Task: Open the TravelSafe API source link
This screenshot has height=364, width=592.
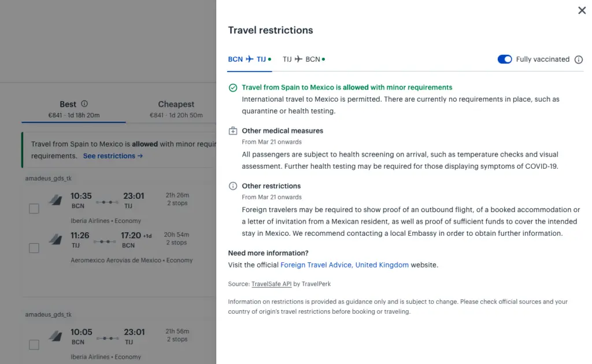Action: [x=271, y=284]
